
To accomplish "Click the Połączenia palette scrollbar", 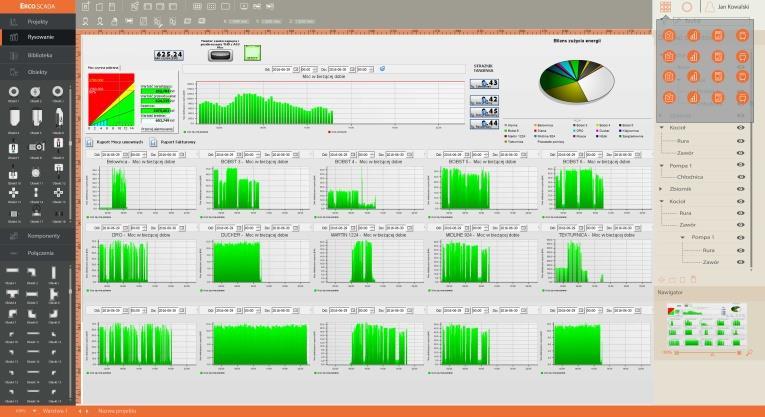I will coord(71,332).
